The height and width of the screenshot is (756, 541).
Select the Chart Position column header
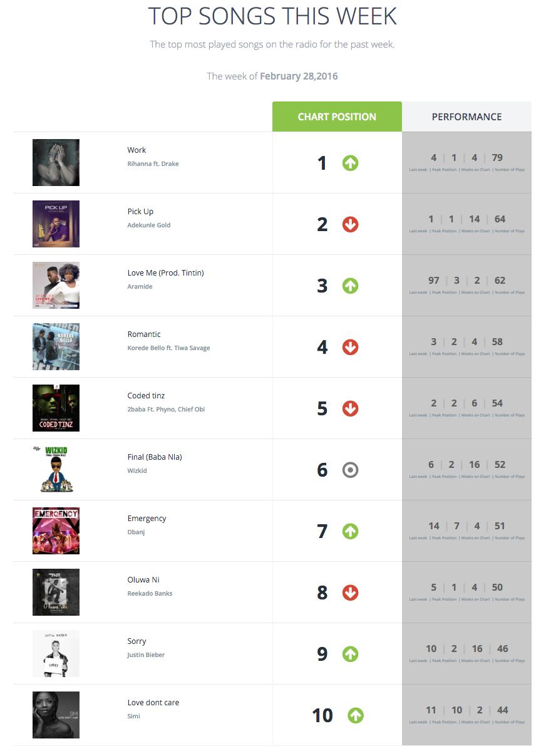337,117
